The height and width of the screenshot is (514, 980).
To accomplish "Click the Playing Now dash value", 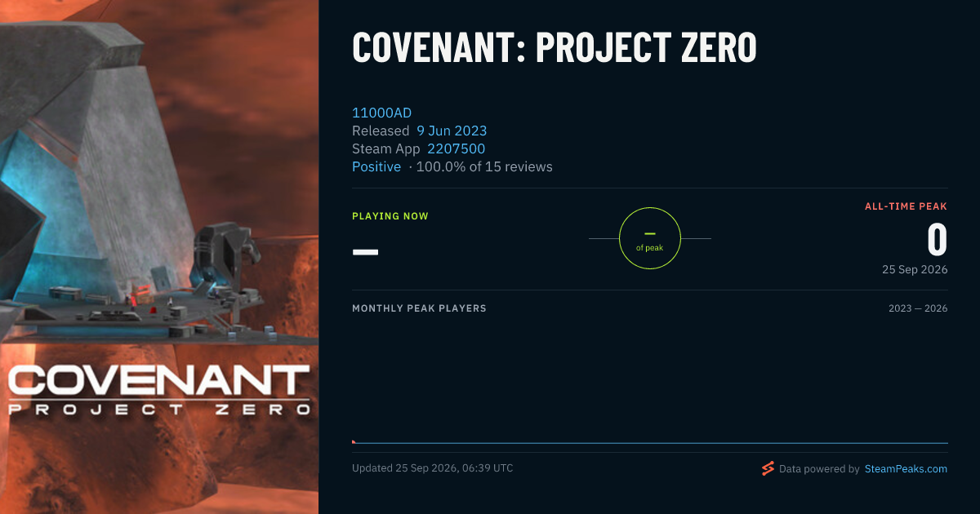I will click(x=365, y=250).
